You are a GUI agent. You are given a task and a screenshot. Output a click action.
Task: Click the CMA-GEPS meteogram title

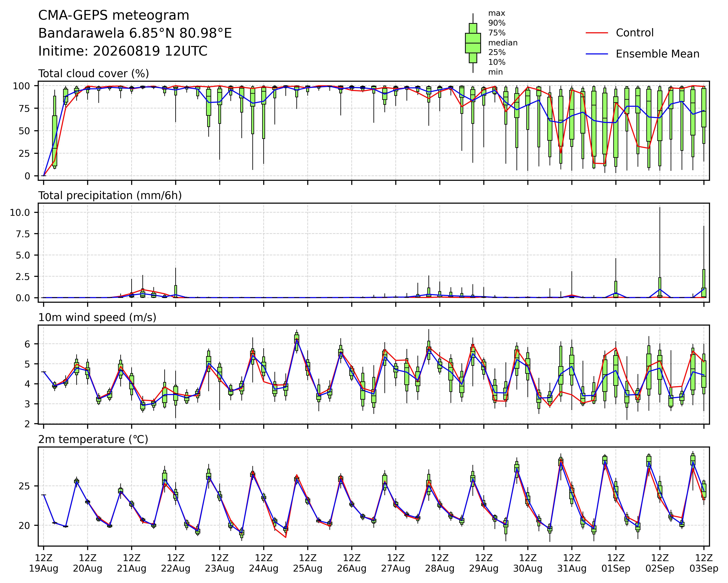[x=113, y=16]
